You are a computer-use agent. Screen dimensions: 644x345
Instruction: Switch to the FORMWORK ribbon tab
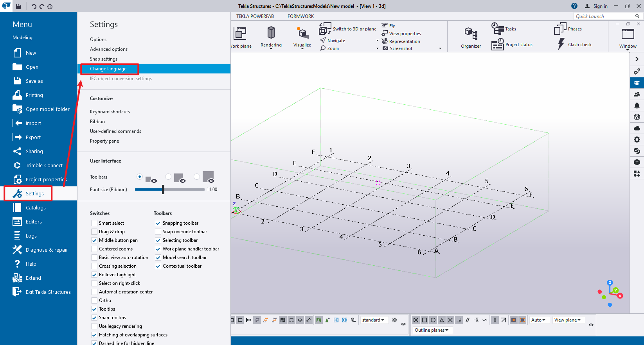[x=300, y=16]
